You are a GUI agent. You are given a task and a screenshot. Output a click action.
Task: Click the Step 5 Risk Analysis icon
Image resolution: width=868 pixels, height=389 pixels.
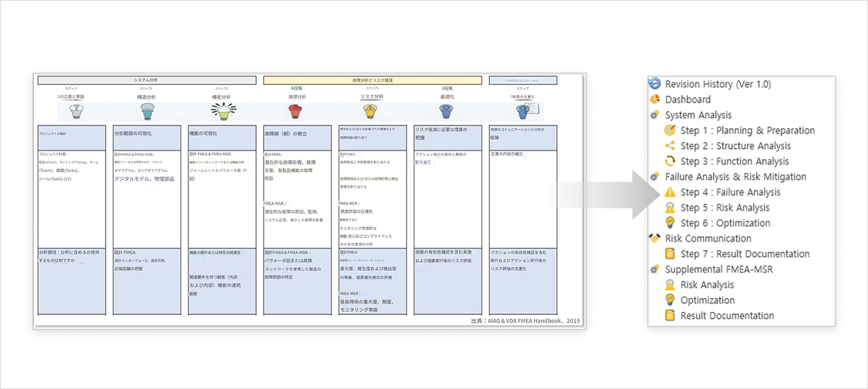[x=670, y=208]
